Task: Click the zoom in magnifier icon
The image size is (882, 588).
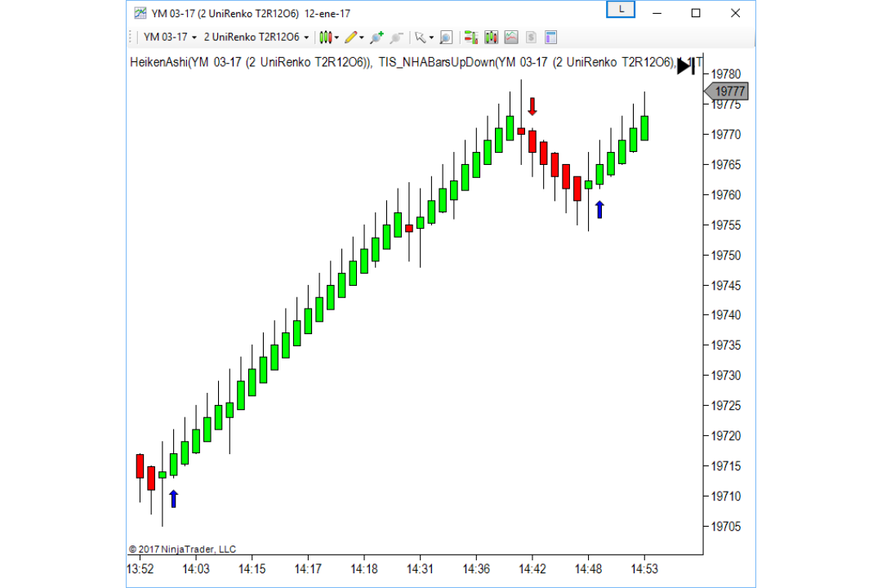Action: tap(376, 38)
